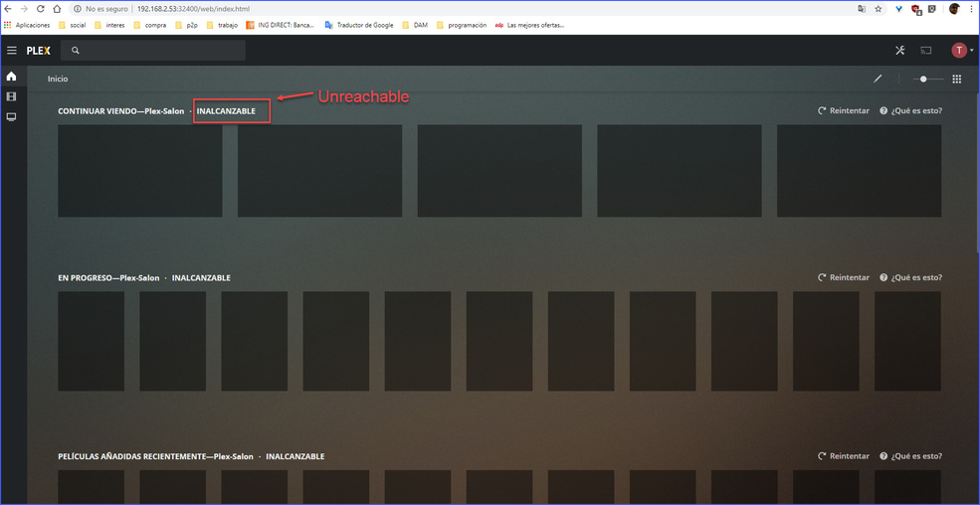
Task: Switch to grid view icon
Action: tap(956, 80)
